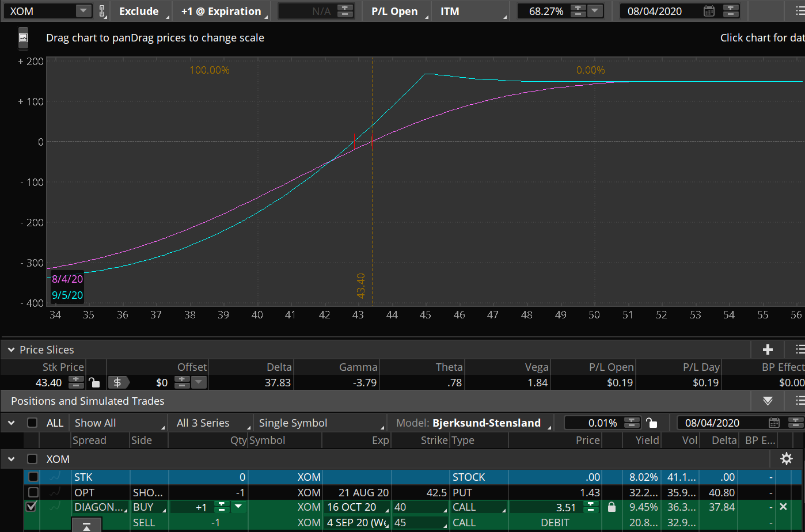Click the dollar sign offset mode icon

coord(118,382)
